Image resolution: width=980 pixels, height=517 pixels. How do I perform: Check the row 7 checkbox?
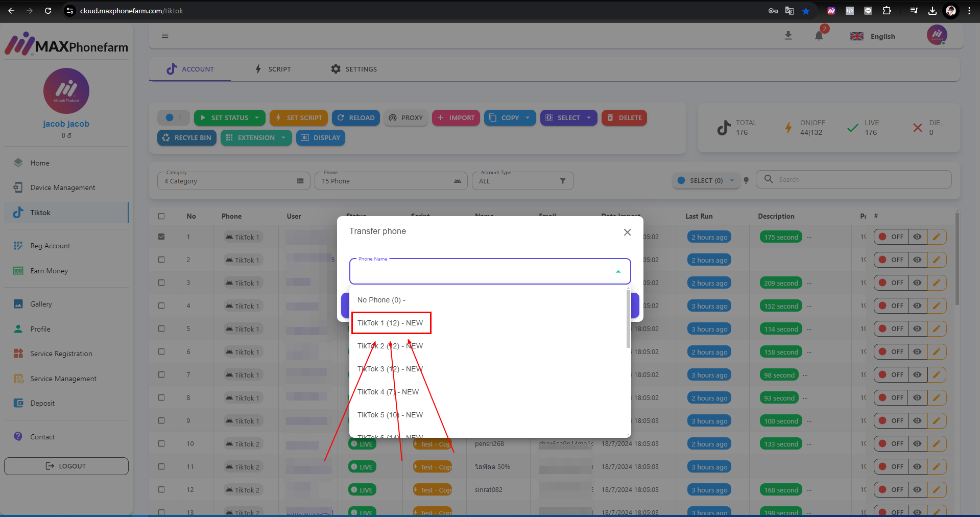click(x=161, y=374)
